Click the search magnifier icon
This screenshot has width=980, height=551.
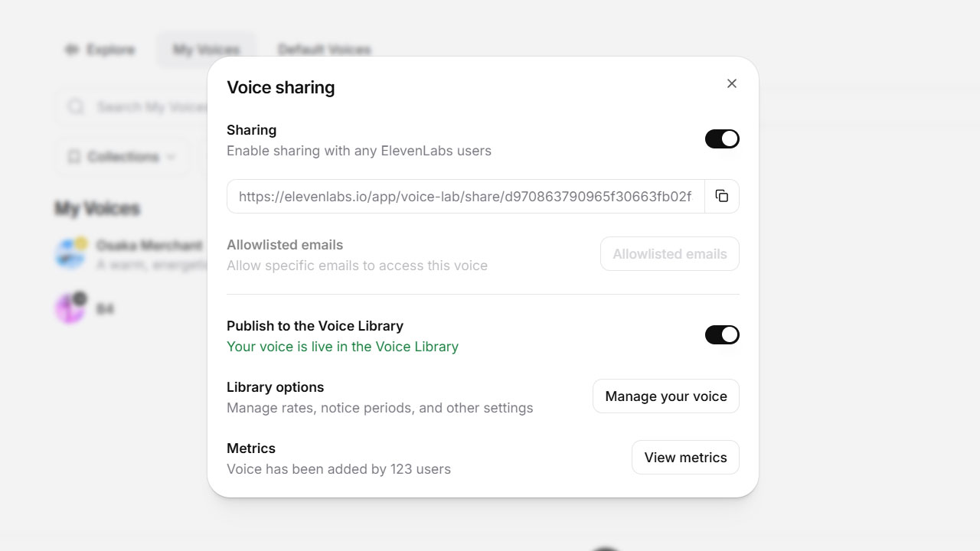tap(76, 107)
